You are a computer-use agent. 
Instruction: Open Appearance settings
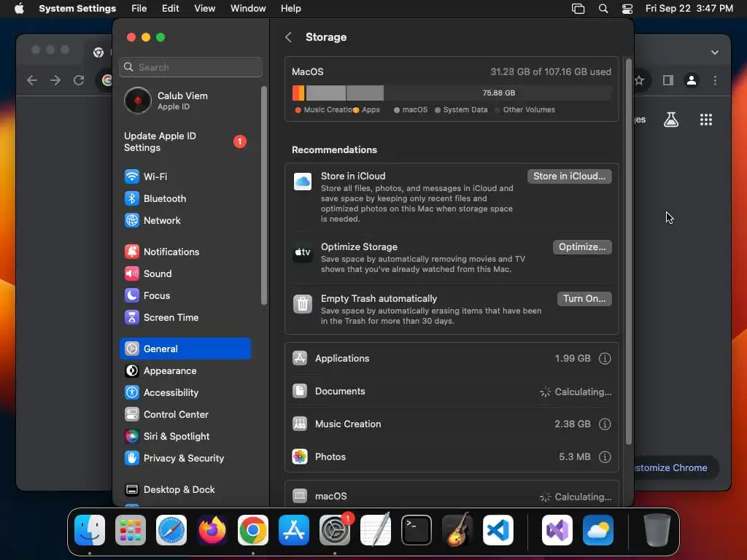185,371
